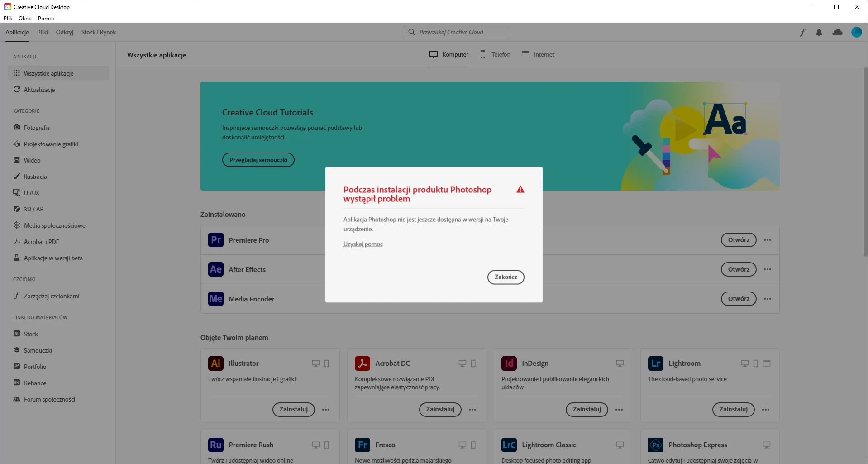Open more options for After Effects
The width and height of the screenshot is (868, 464).
tap(768, 269)
